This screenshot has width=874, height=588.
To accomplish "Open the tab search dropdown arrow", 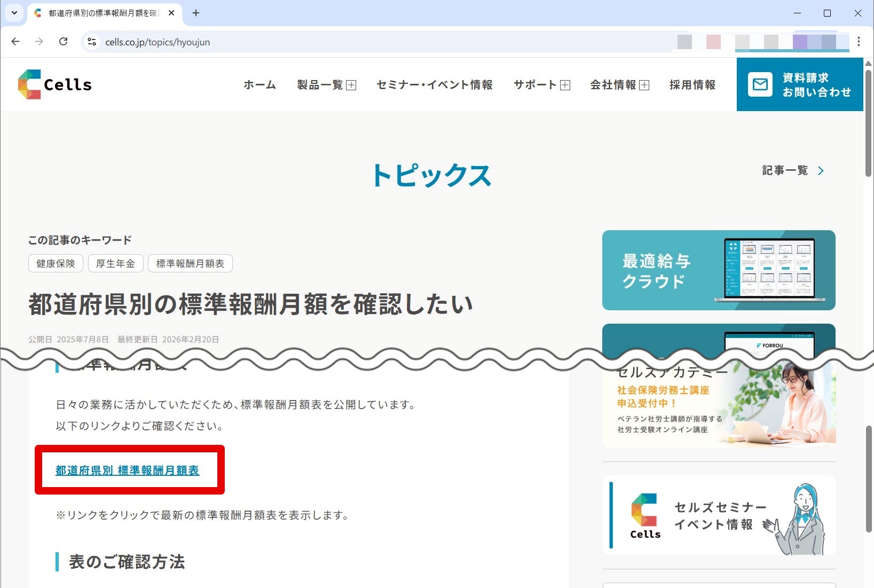I will coord(14,13).
